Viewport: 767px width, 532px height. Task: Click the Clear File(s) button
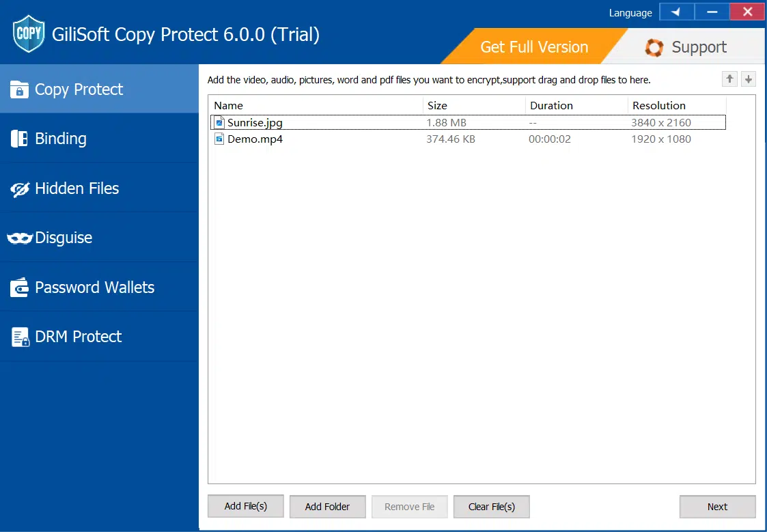pos(492,507)
